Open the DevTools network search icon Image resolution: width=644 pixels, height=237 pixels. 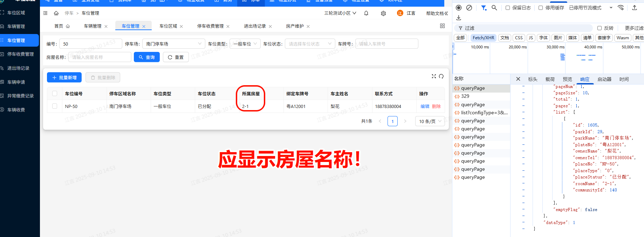pos(494,8)
